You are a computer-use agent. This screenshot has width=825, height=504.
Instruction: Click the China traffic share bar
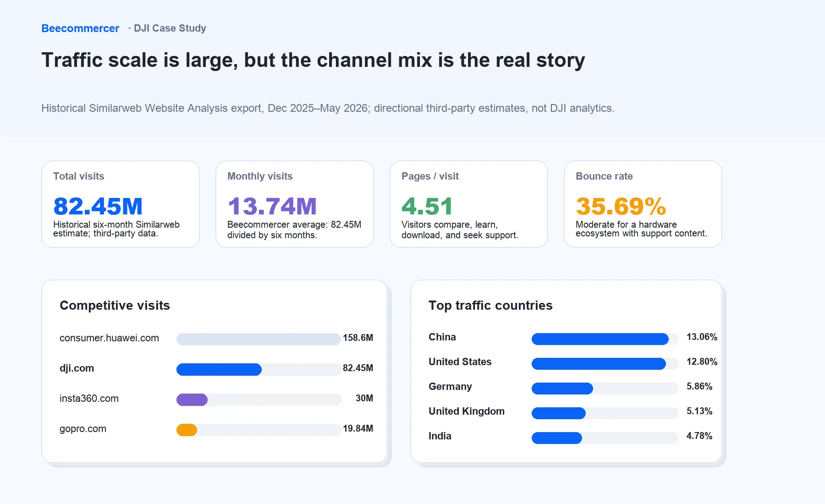pos(600,339)
